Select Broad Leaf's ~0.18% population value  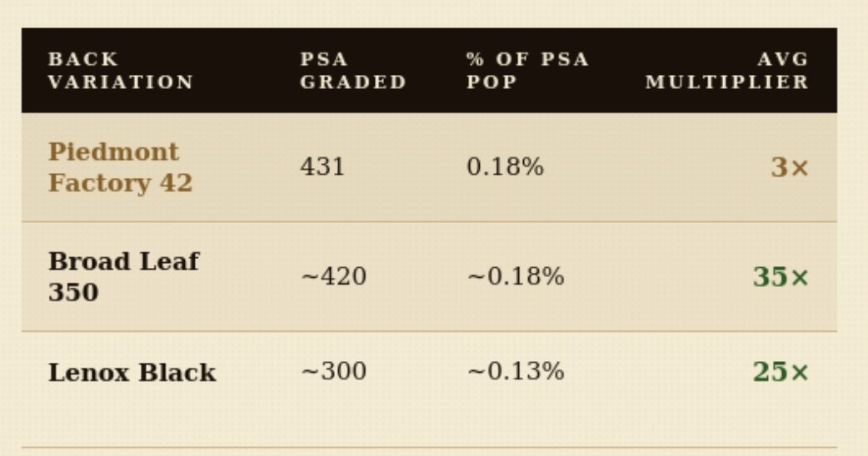pos(515,276)
